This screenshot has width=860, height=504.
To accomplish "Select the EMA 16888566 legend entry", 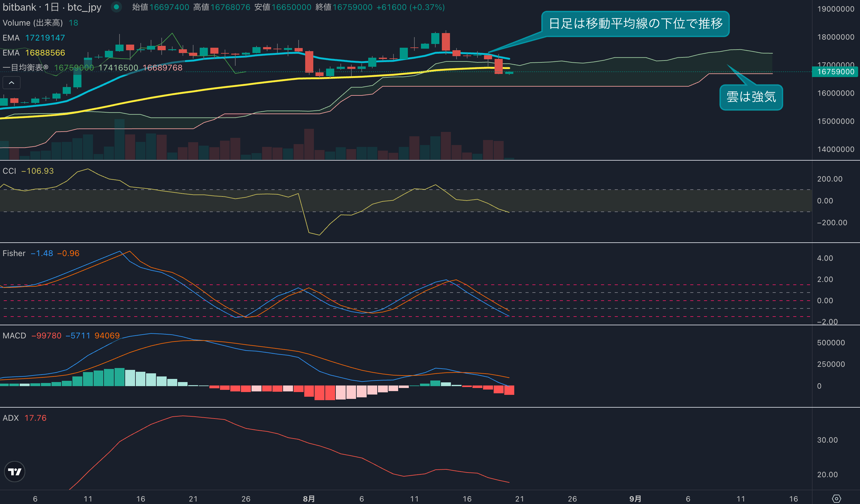I will click(x=33, y=53).
